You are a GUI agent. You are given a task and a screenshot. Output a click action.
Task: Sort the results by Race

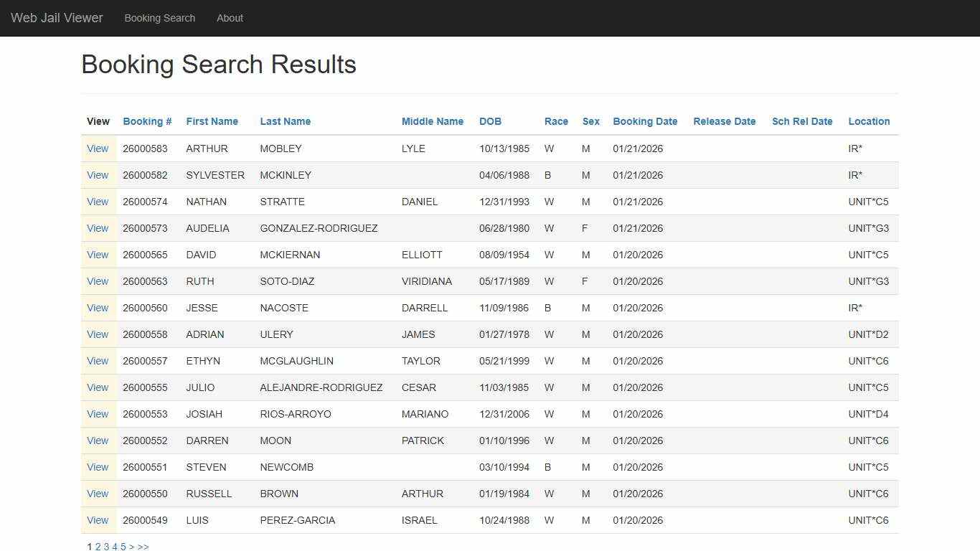point(556,121)
